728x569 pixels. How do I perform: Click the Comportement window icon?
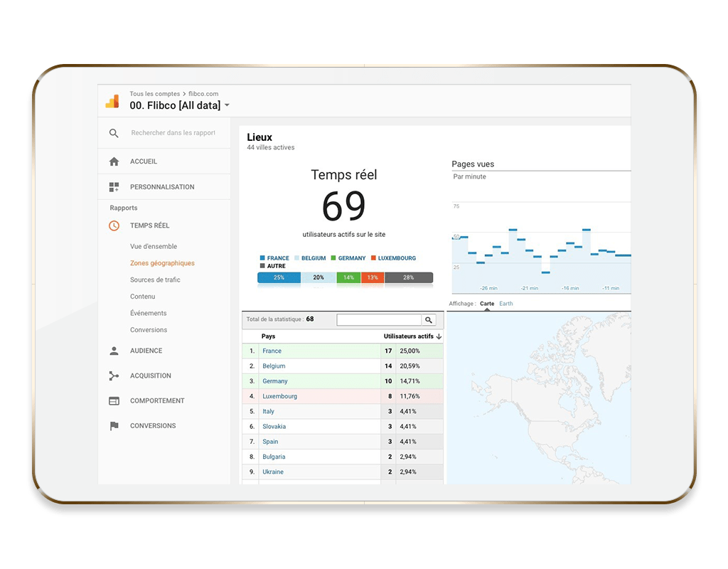pyautogui.click(x=114, y=401)
